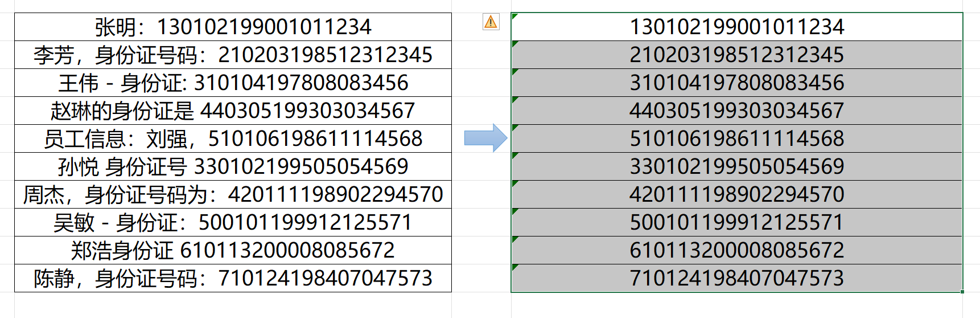Image resolution: width=980 pixels, height=318 pixels.
Task: Click the cell reading 赵琳的身份证是
Action: click(x=233, y=111)
